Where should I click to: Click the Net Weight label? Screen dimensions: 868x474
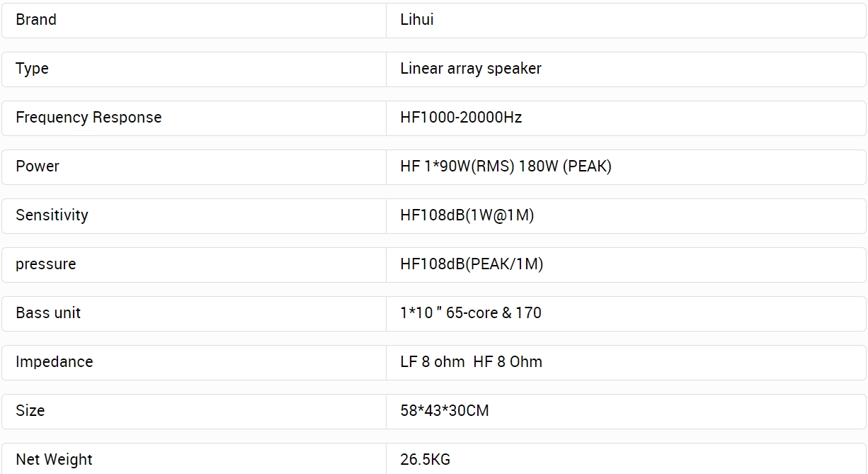pos(54,459)
